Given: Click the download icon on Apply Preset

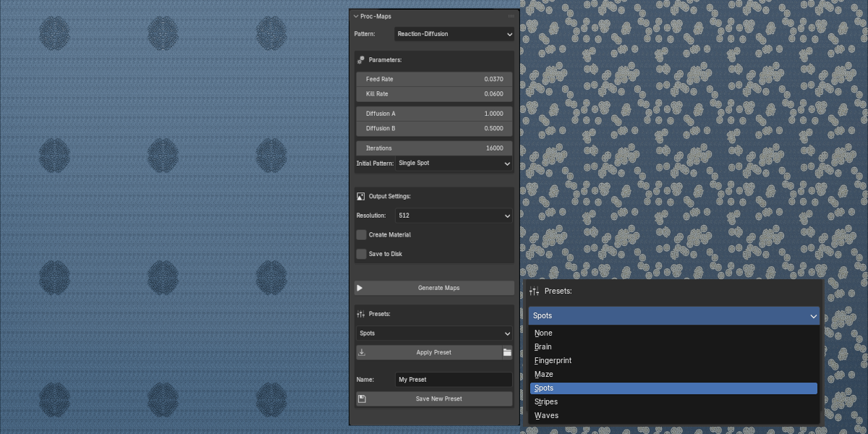Looking at the screenshot, I should coord(362,352).
